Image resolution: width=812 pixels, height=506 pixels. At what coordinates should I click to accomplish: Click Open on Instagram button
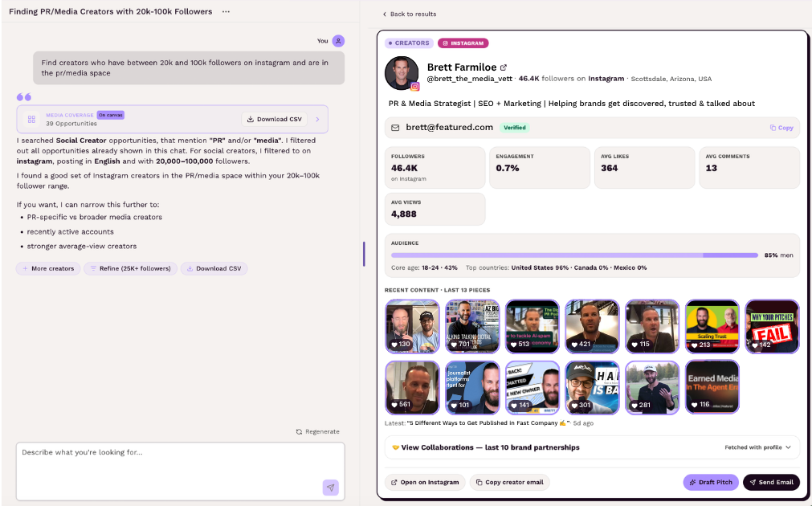(x=425, y=482)
